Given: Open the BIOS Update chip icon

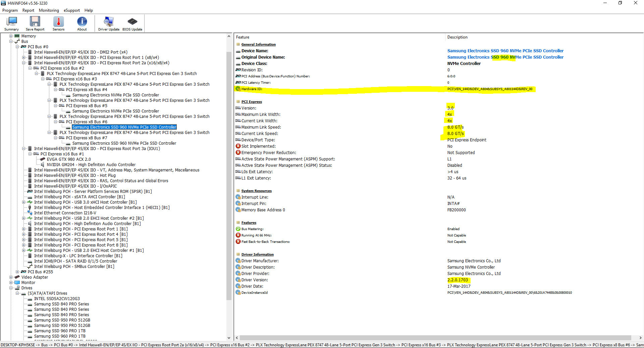Looking at the screenshot, I should point(132,22).
